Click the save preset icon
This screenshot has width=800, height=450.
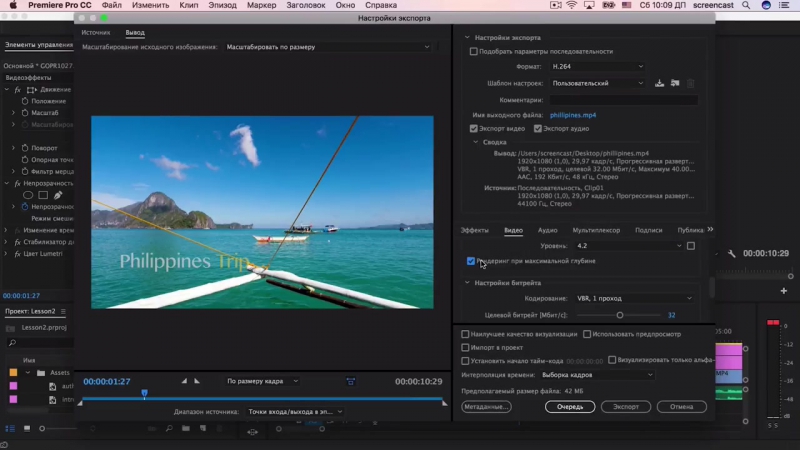tap(660, 83)
